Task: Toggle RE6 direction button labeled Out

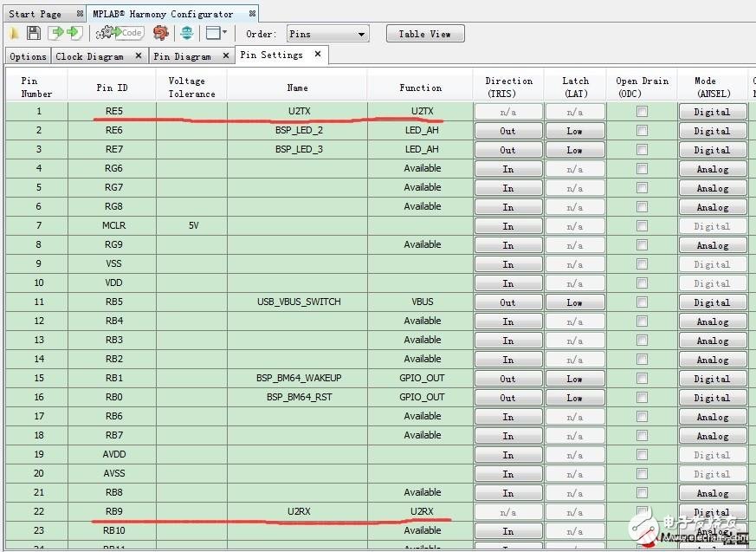Action: click(x=508, y=131)
